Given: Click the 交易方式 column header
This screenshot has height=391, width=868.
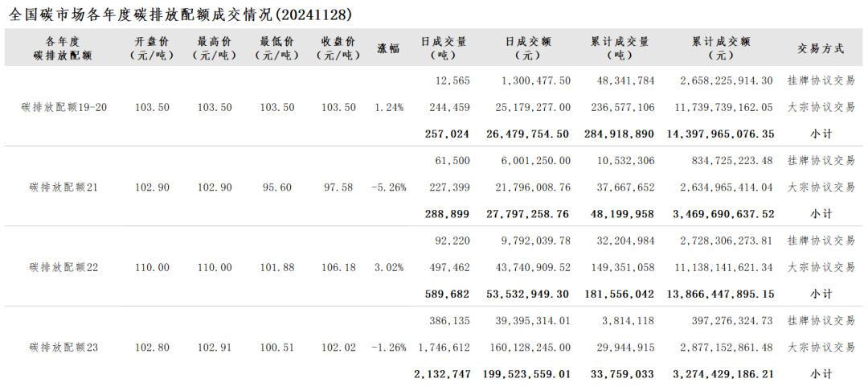Looking at the screenshot, I should coord(821,48).
